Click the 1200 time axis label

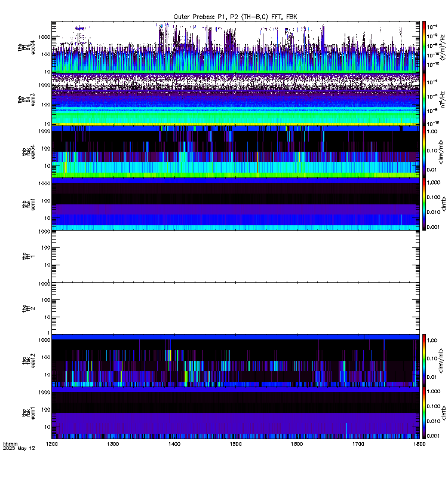[x=52, y=444]
